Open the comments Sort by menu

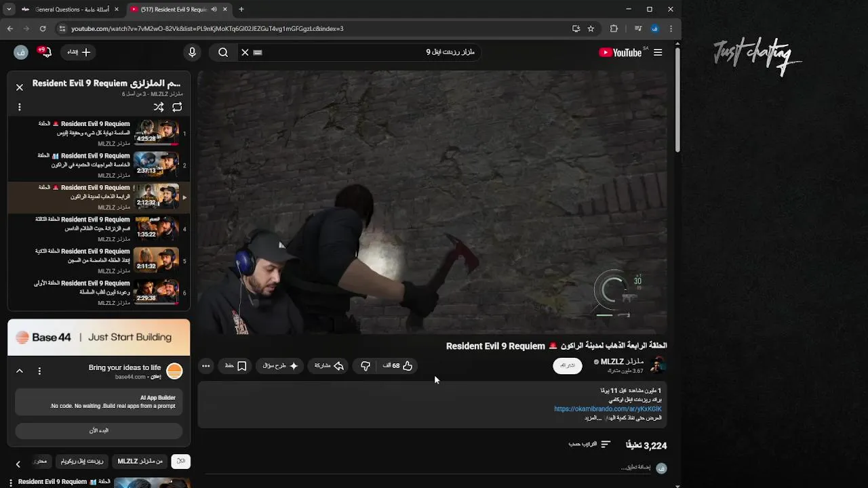tap(589, 444)
